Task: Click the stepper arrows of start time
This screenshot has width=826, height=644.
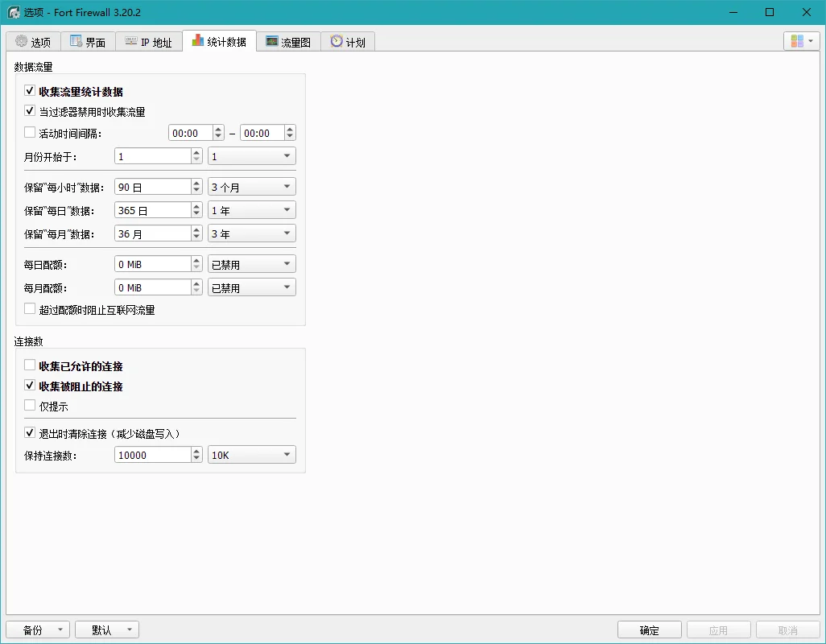Action: 218,133
